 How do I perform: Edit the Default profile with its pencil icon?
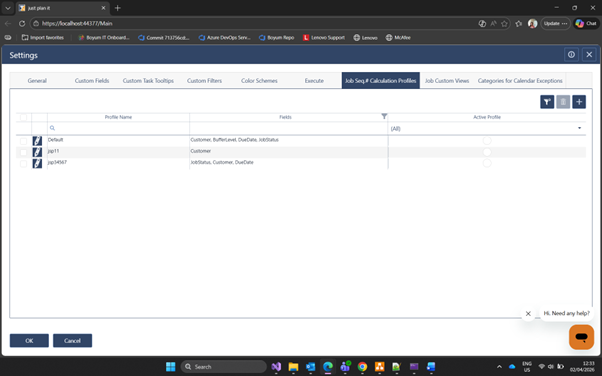pyautogui.click(x=37, y=141)
